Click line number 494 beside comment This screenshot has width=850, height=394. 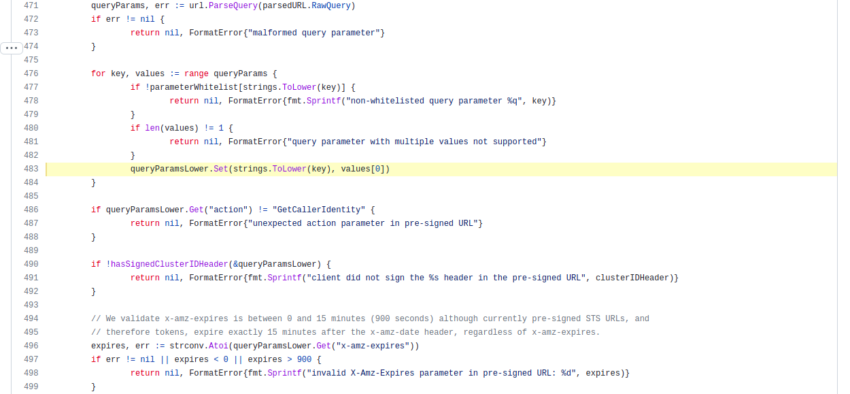31,319
